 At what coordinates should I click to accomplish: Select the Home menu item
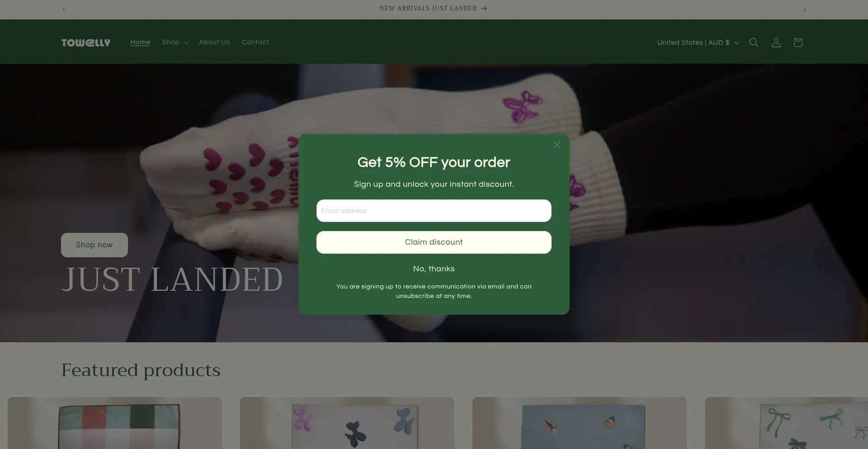[140, 42]
